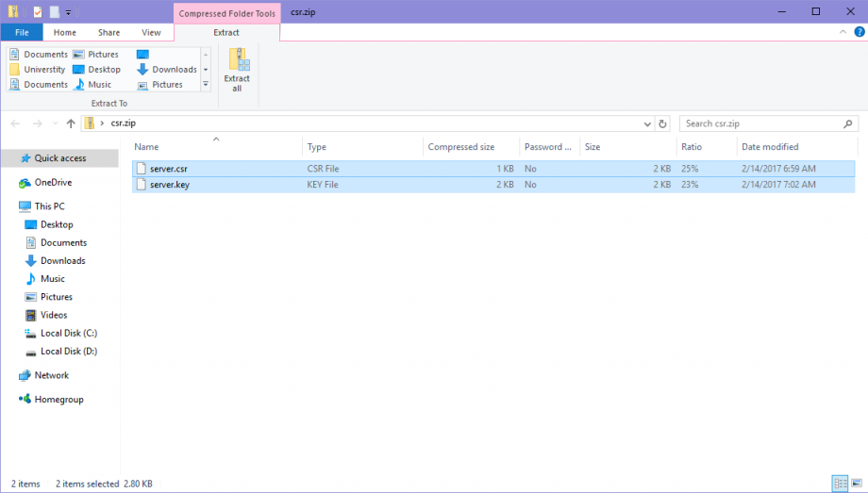Open the address bar history dropdown
868x493 pixels.
coord(646,123)
